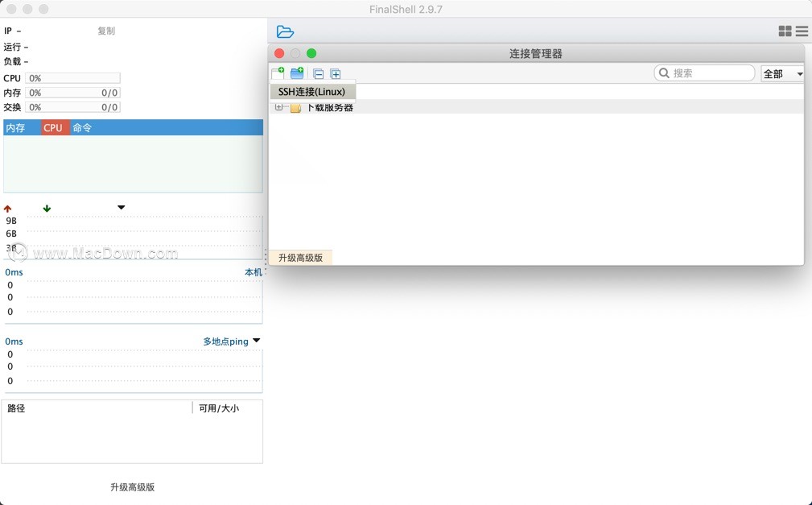Click the new folder icon
Image resolution: width=812 pixels, height=505 pixels.
click(297, 73)
